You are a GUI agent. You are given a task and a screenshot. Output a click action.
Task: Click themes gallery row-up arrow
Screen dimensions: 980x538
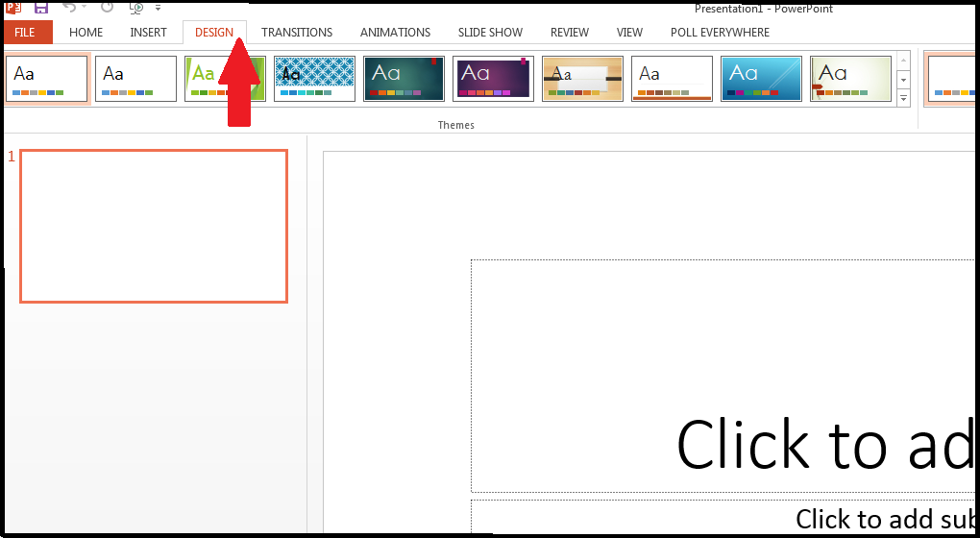[903, 61]
